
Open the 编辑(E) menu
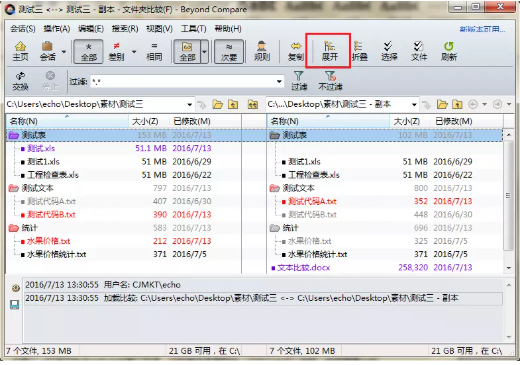91,29
